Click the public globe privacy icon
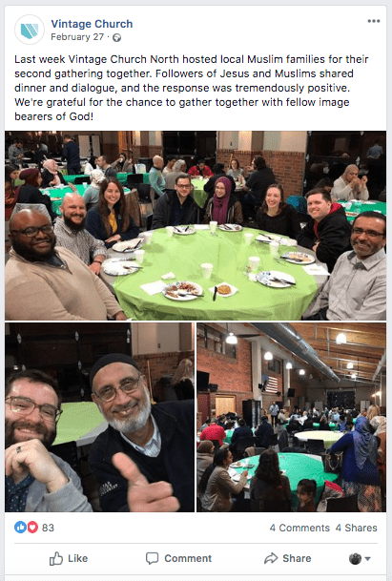The image size is (392, 581). [116, 37]
